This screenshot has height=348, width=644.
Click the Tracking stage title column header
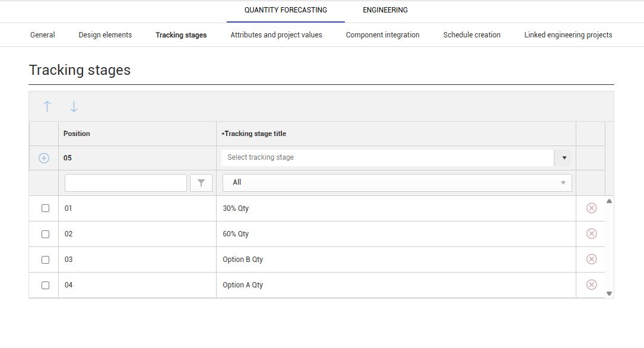pyautogui.click(x=396, y=134)
